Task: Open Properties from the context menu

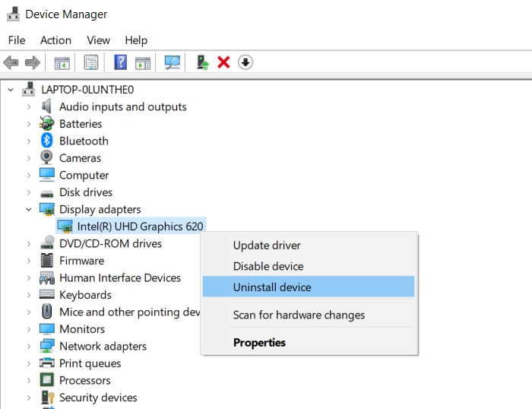Action: [x=259, y=343]
